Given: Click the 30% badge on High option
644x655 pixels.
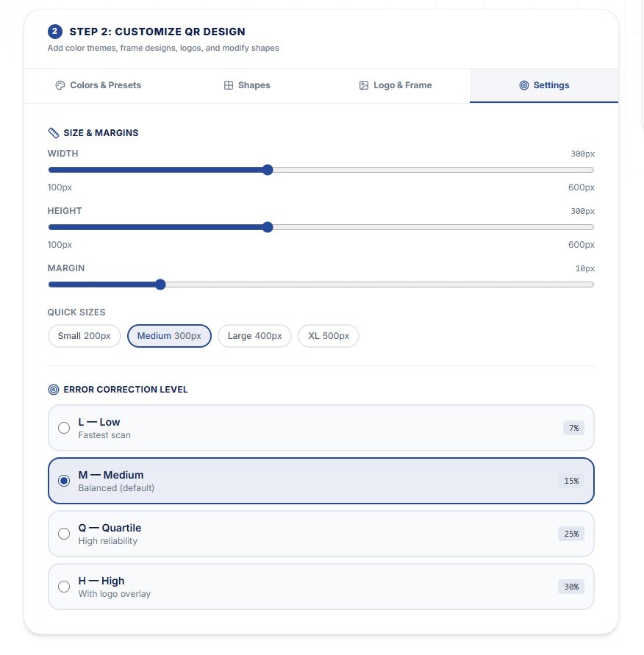Looking at the screenshot, I should [571, 587].
